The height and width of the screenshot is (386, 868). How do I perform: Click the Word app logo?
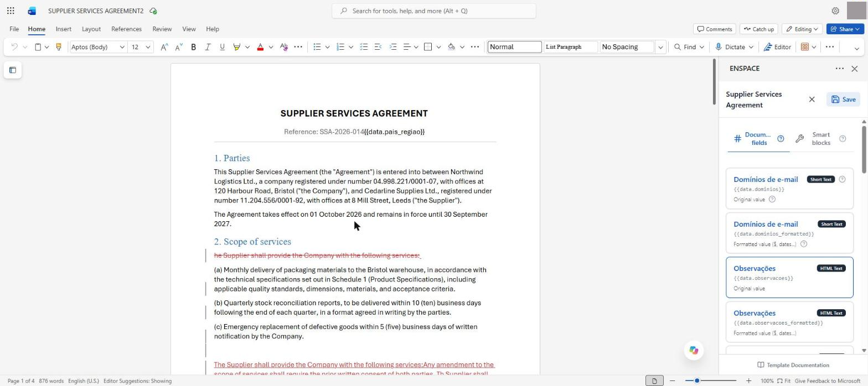[x=32, y=11]
